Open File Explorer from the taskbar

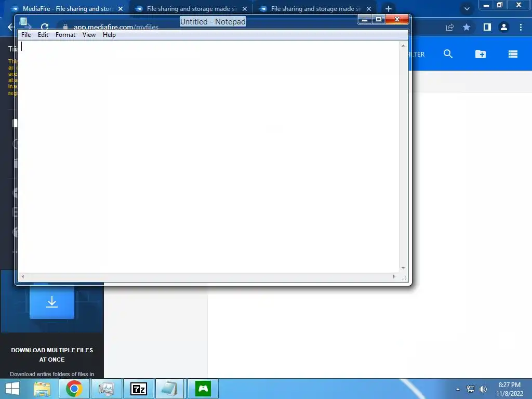pos(42,389)
